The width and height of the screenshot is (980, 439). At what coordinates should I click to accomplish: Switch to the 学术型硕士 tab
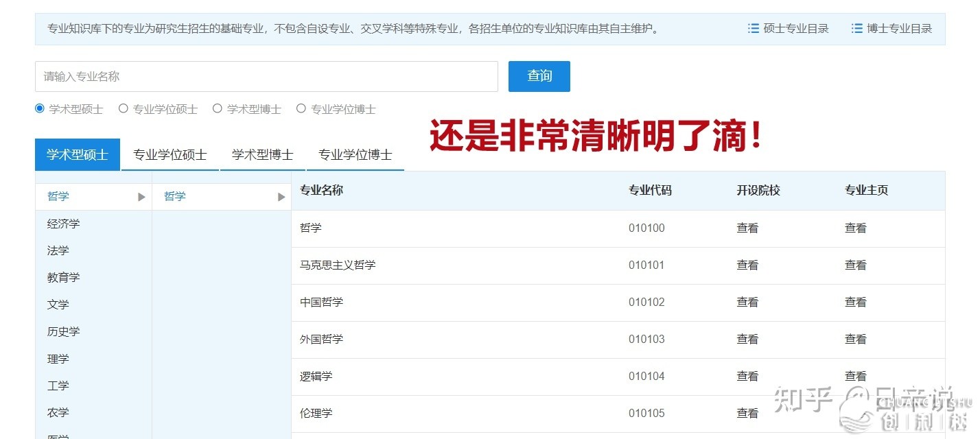[78, 154]
